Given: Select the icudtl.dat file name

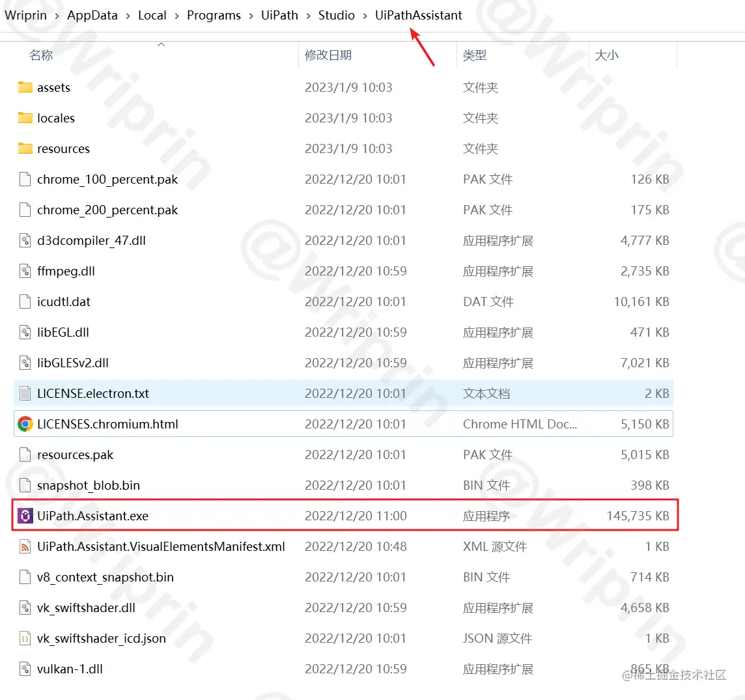Looking at the screenshot, I should tap(64, 301).
